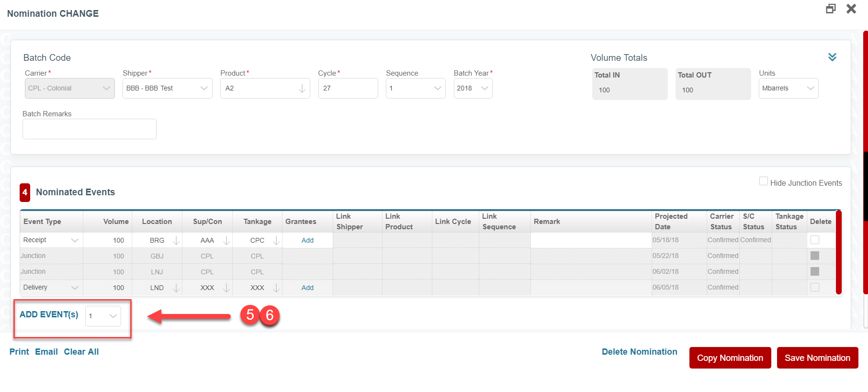
Task: Click the Batch Remarks text field
Action: pyautogui.click(x=90, y=129)
